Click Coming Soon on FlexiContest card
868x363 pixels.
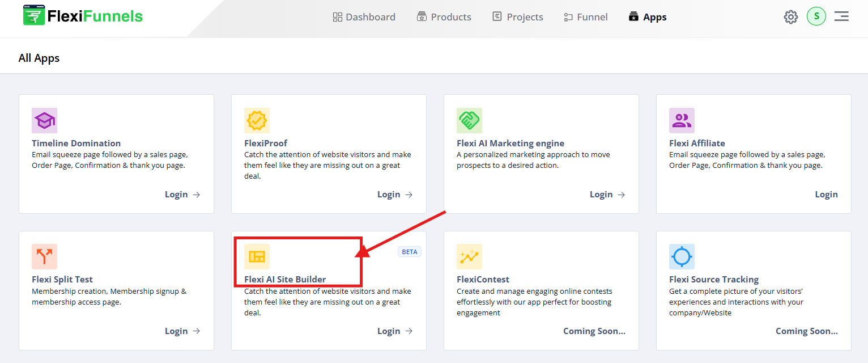[x=594, y=331]
